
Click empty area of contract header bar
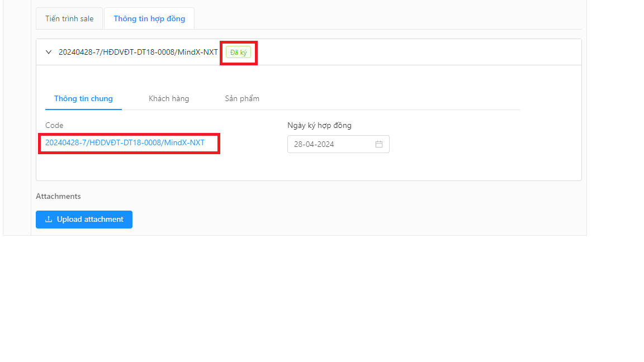pyautogui.click(x=419, y=52)
